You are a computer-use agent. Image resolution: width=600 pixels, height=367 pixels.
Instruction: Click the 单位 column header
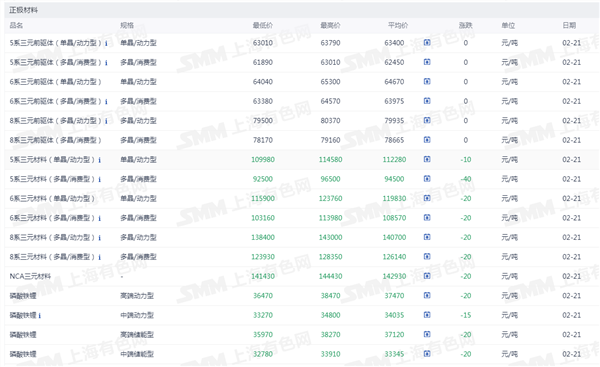[x=509, y=25]
